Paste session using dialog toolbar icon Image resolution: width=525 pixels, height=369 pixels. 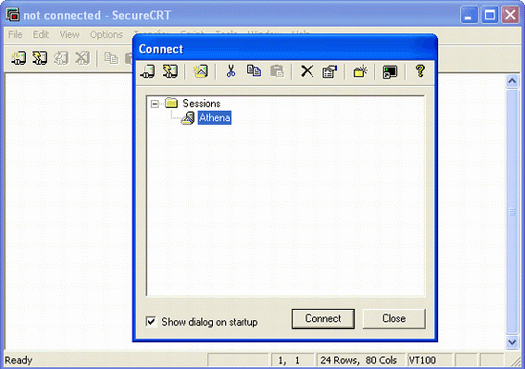277,71
